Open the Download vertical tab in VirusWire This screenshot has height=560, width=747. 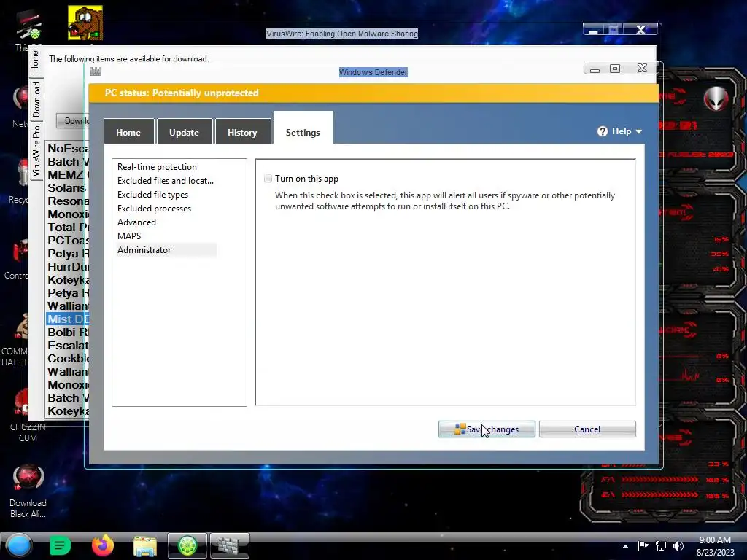point(36,99)
